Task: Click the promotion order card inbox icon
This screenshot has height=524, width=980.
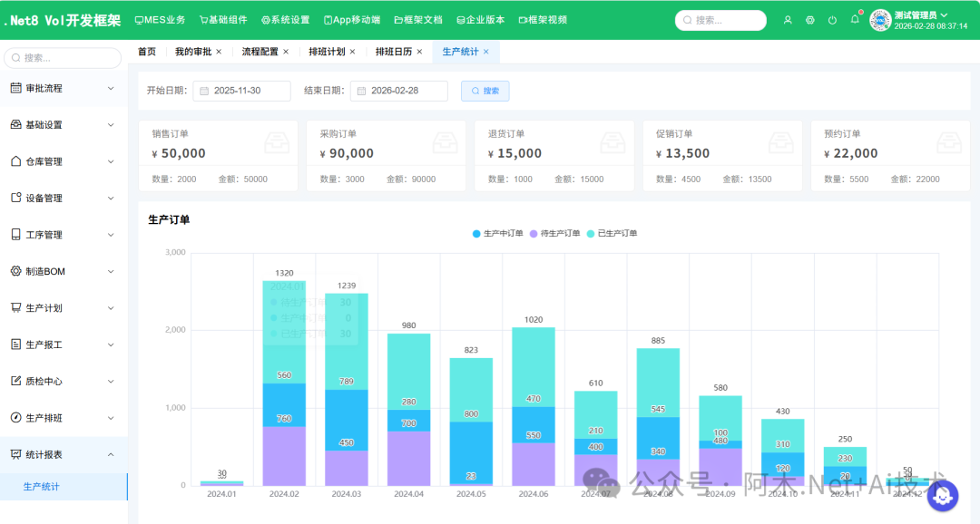Action: (781, 143)
